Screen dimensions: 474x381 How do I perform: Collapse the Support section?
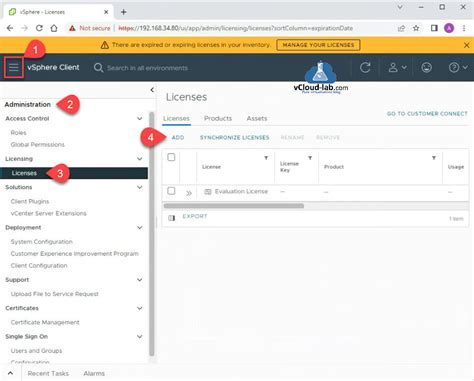(140, 280)
